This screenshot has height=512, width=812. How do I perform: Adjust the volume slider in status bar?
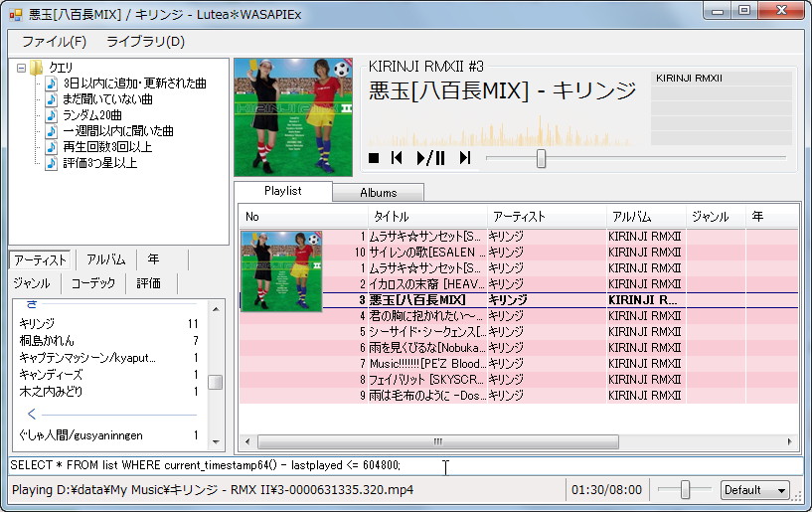(x=685, y=489)
